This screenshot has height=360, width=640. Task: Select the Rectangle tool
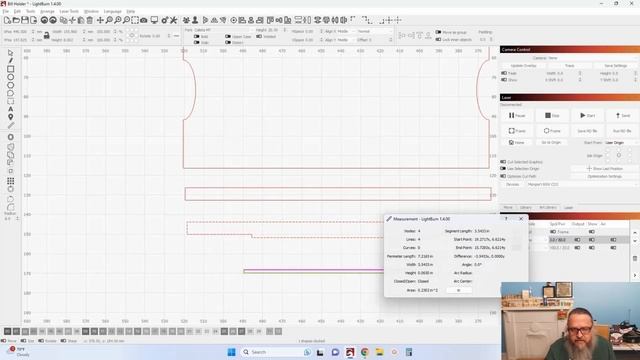coord(11,69)
